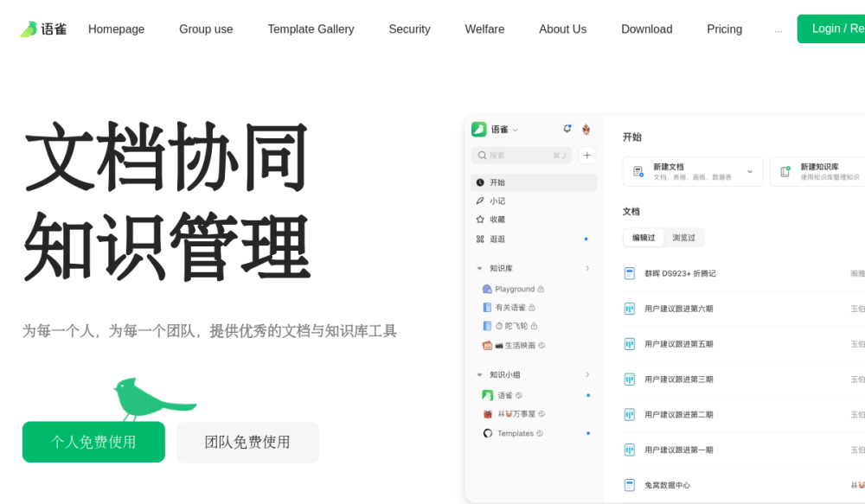Open the Welfare nav link
This screenshot has height=504, width=865.
484,29
